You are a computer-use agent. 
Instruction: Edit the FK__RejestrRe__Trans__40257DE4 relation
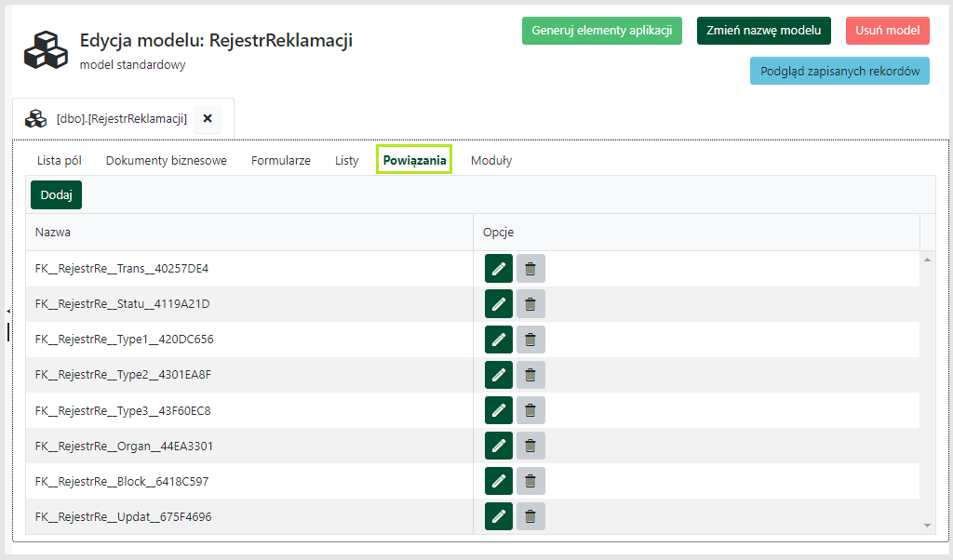pos(498,269)
